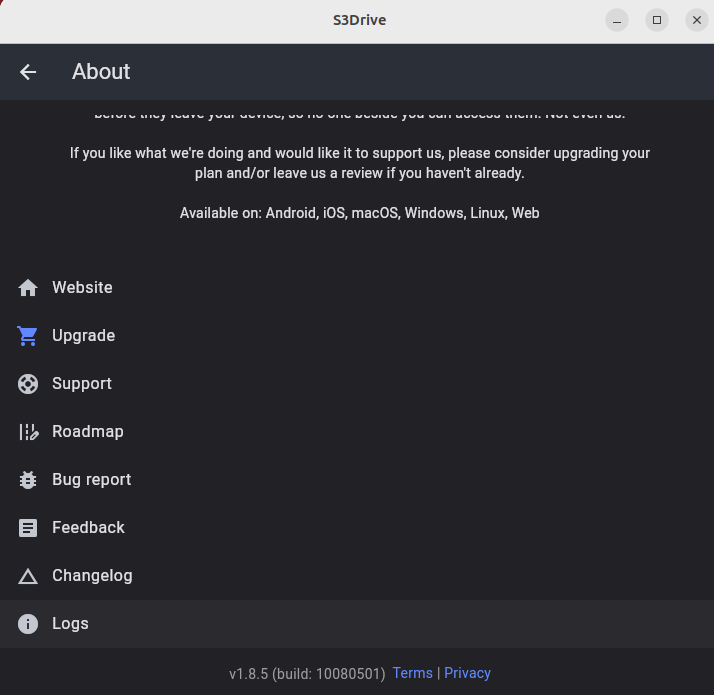Go back using the arrow icon
The height and width of the screenshot is (695, 714).
click(28, 72)
